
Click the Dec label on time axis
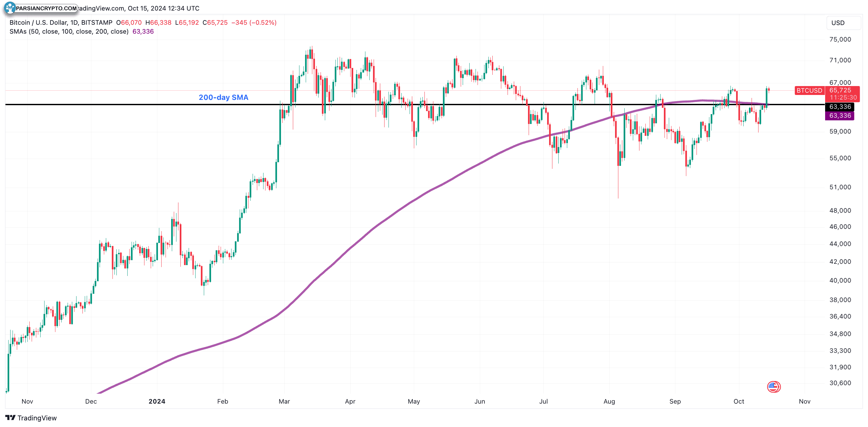(91, 401)
